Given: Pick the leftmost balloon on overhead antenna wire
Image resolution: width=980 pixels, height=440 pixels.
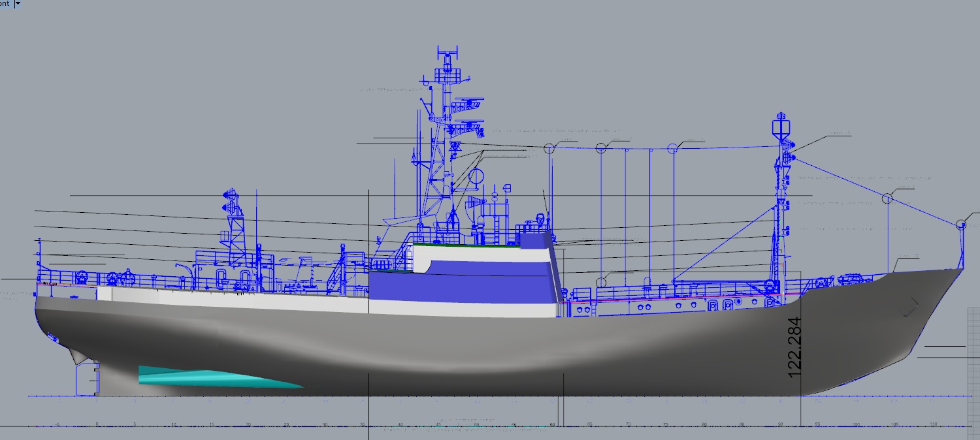Looking at the screenshot, I should (549, 148).
